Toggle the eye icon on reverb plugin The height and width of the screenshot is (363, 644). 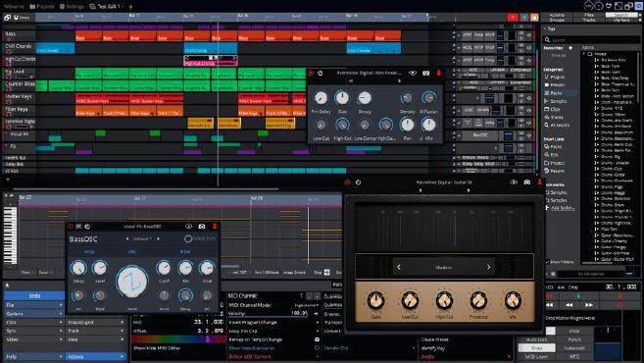coord(413,74)
